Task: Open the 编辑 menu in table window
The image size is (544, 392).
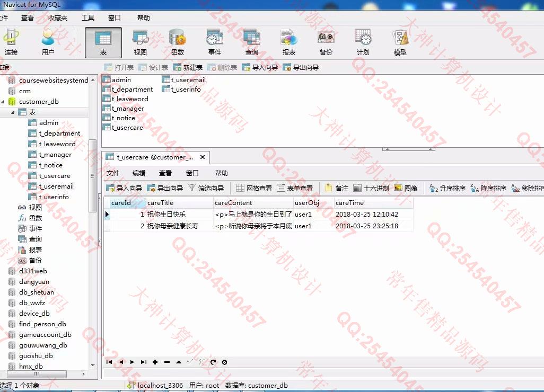Action: 139,173
